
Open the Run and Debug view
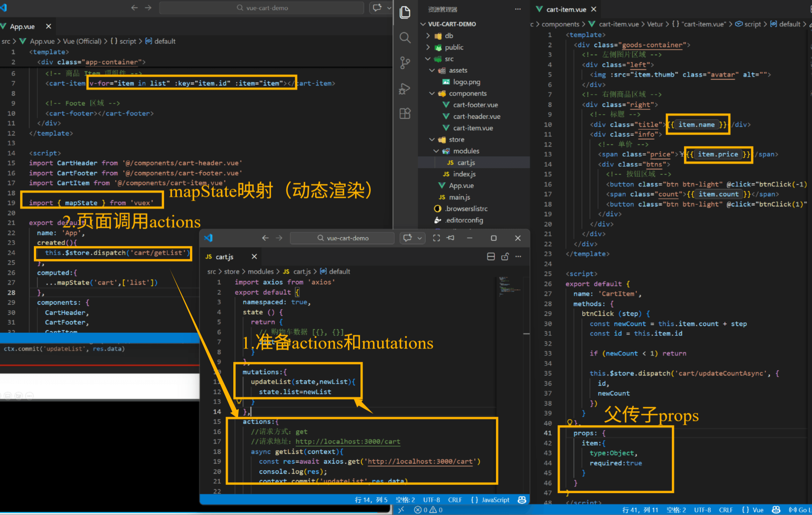pyautogui.click(x=405, y=89)
